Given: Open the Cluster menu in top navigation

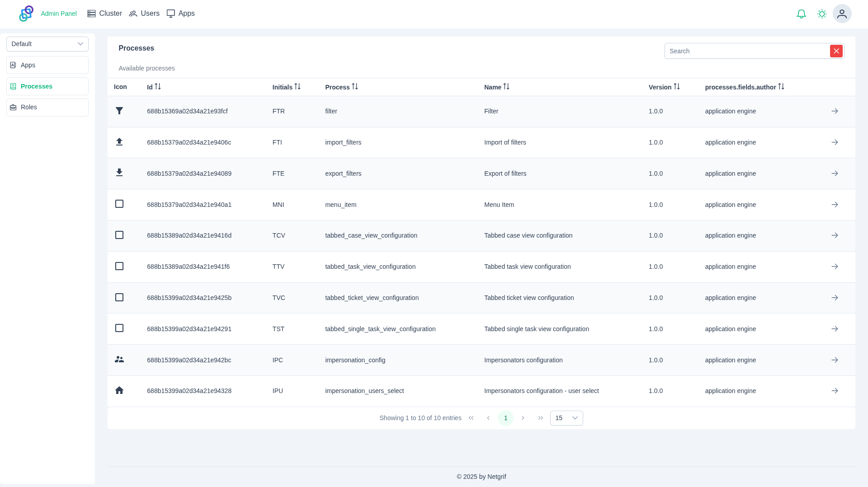Looking at the screenshot, I should point(104,14).
